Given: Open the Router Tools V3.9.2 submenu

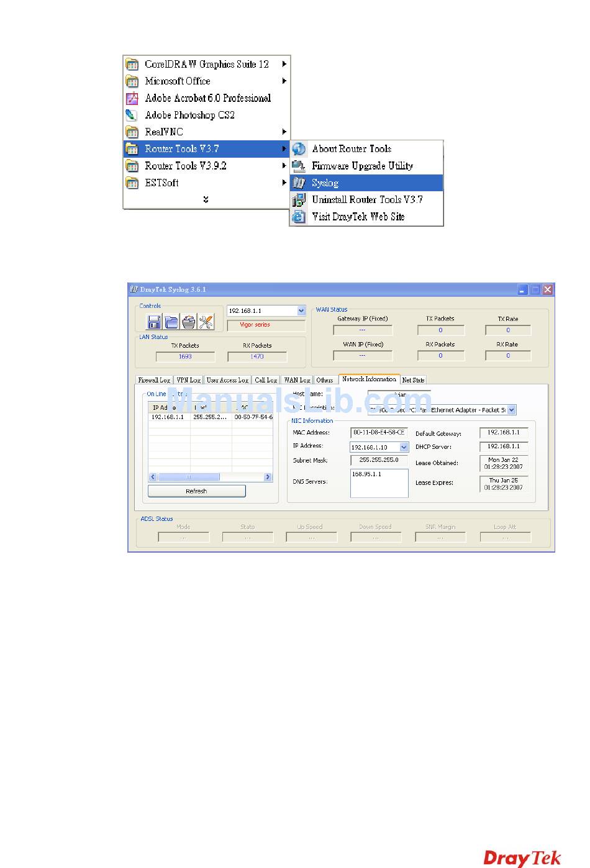Looking at the screenshot, I should pyautogui.click(x=207, y=166).
